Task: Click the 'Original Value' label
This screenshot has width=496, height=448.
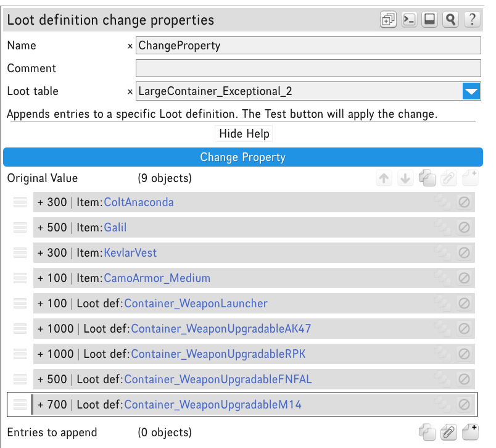Action: click(x=43, y=178)
